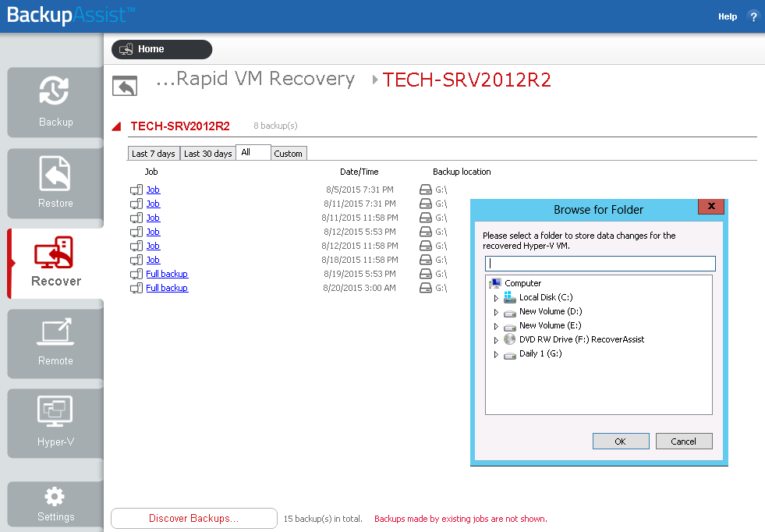765x532 pixels.
Task: Click the New Volume (D:) drive icon
Action: 510,314
